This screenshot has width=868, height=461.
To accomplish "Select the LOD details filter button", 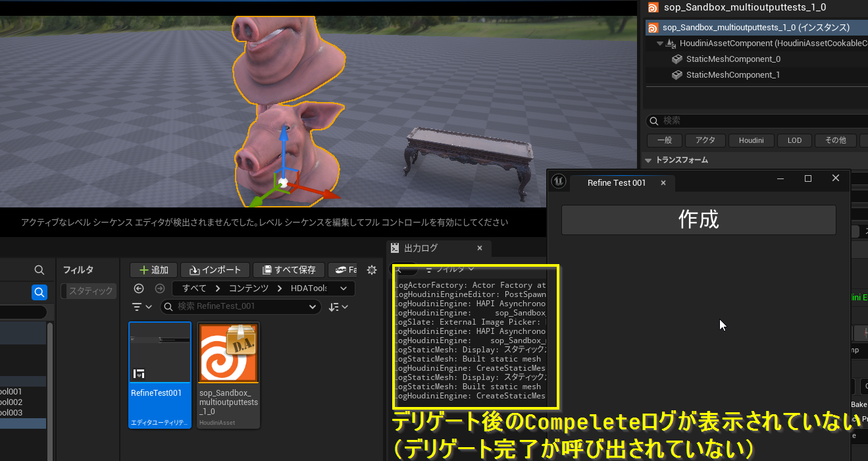I will 794,140.
